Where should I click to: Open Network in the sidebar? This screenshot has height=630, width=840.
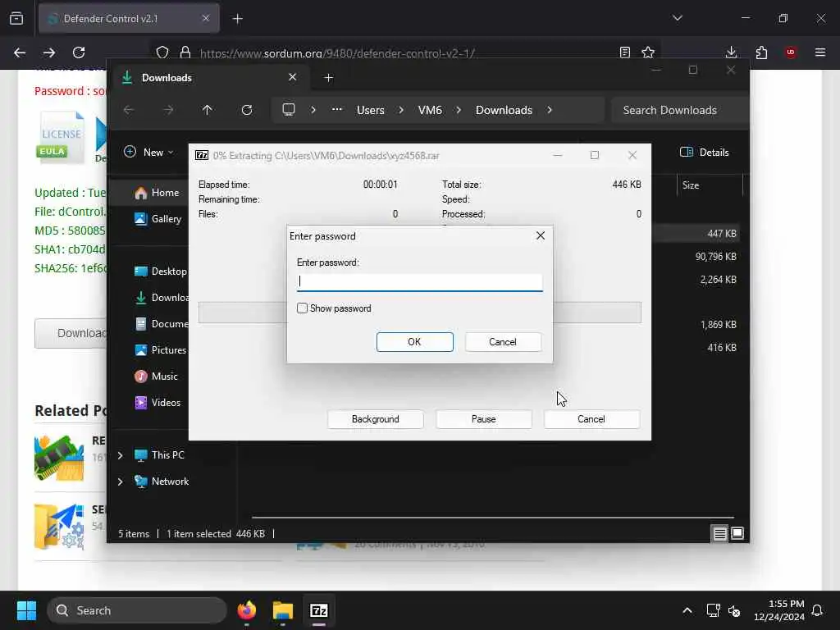point(162,481)
